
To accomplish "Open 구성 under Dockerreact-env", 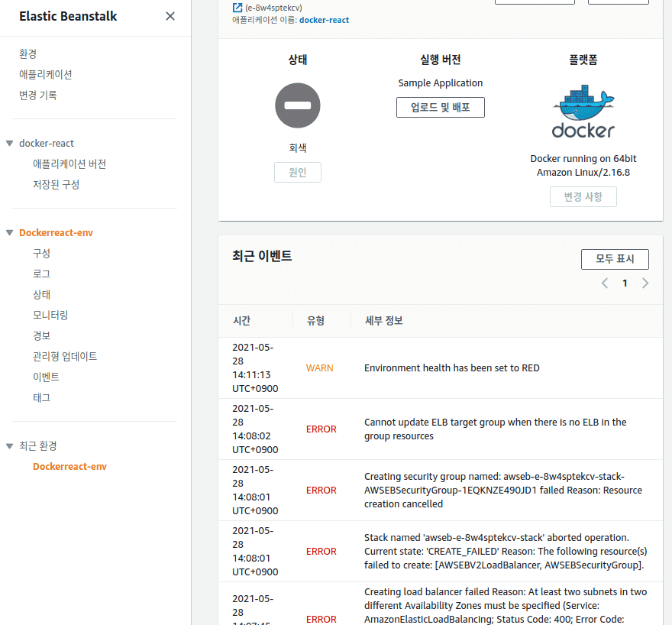I will [x=41, y=254].
